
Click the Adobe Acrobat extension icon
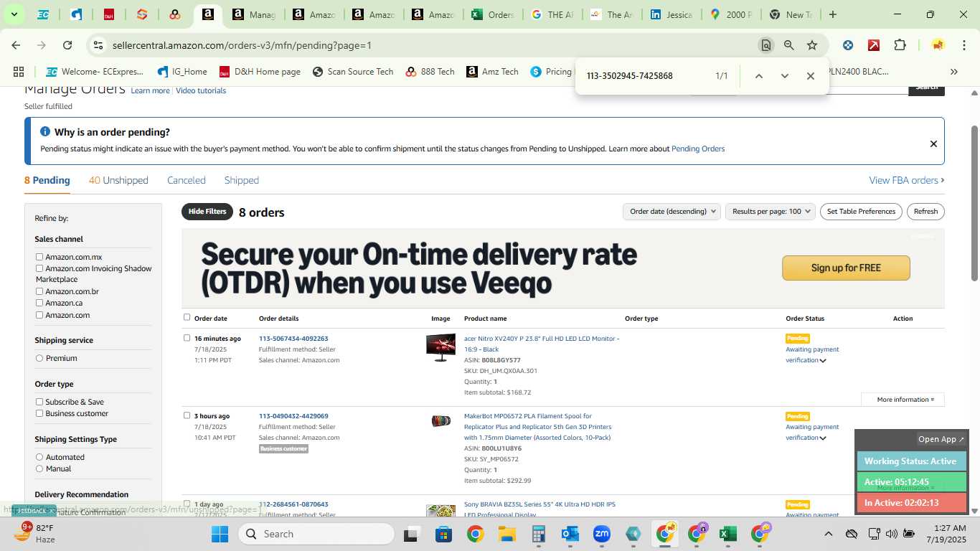click(874, 45)
